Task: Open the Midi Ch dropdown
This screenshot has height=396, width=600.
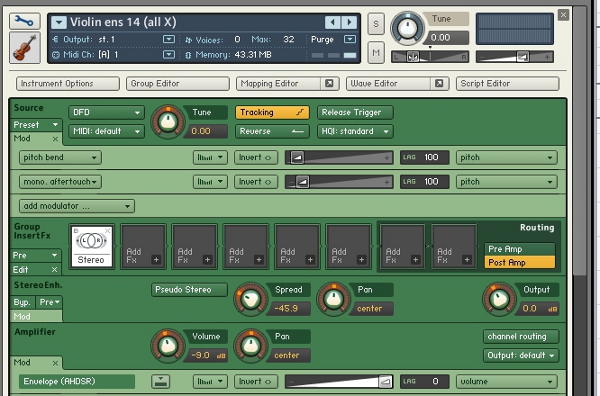Action: click(x=169, y=54)
